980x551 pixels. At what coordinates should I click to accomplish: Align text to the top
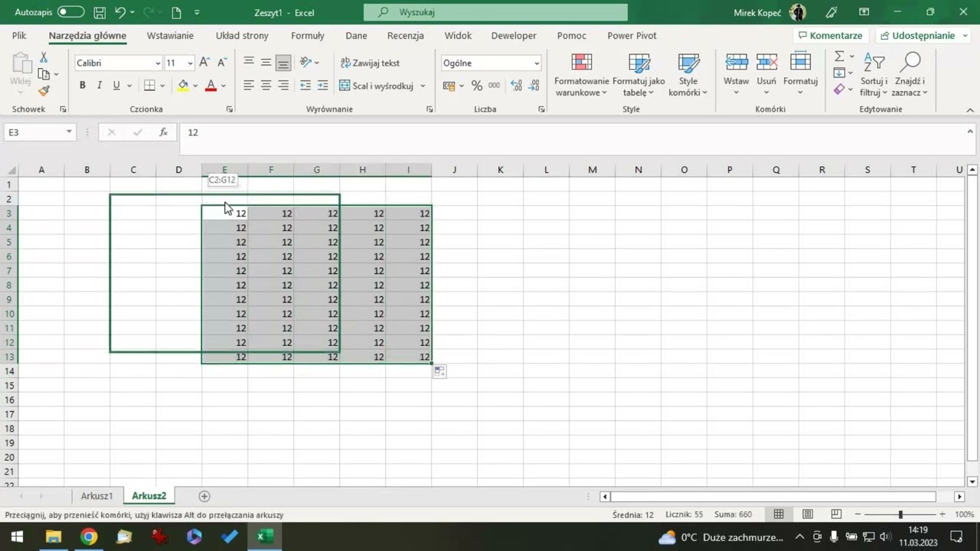(249, 63)
